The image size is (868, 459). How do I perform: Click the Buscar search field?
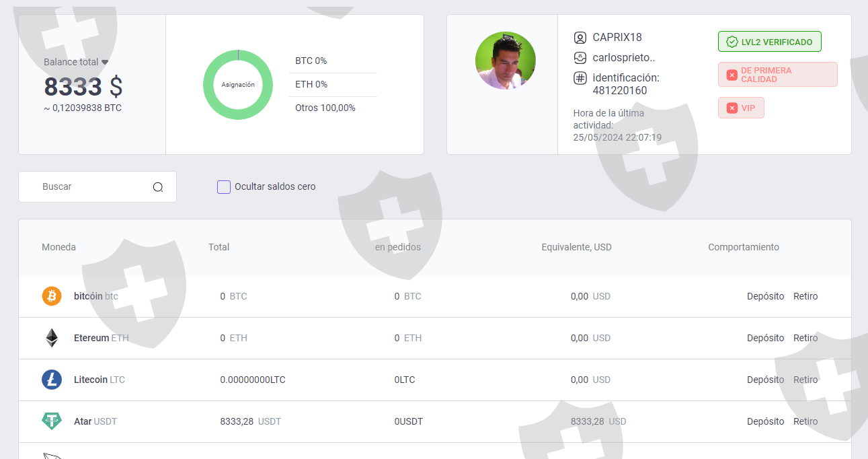[94, 187]
